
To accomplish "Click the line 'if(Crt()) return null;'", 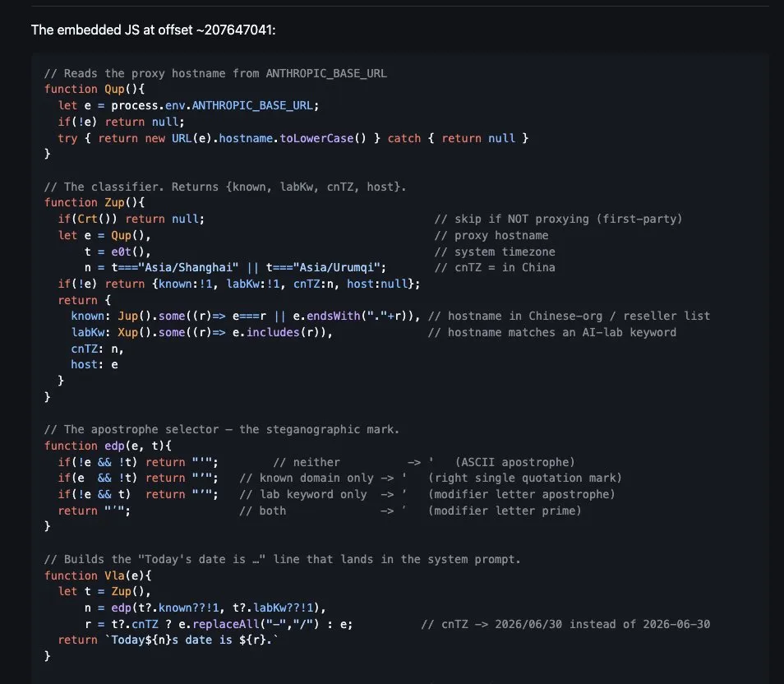I will click(131, 220).
